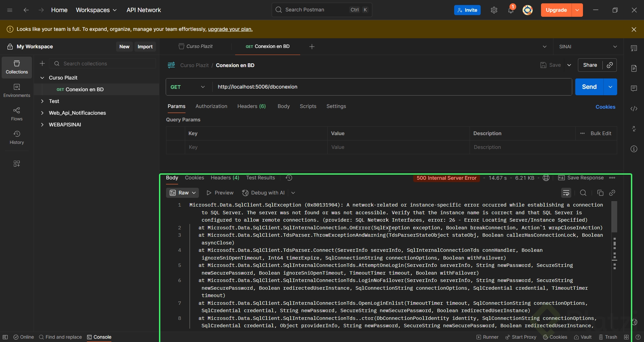Switch to the Curso Plazit tab

(196, 47)
